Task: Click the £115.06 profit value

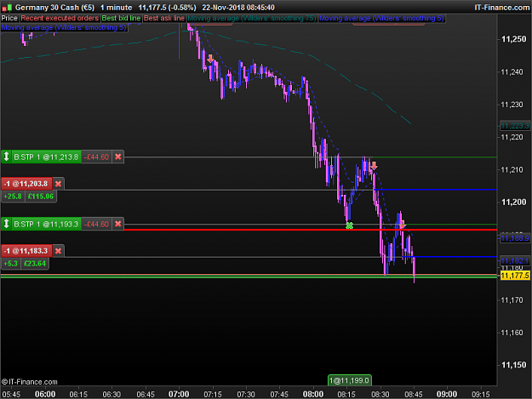Action: (x=40, y=197)
